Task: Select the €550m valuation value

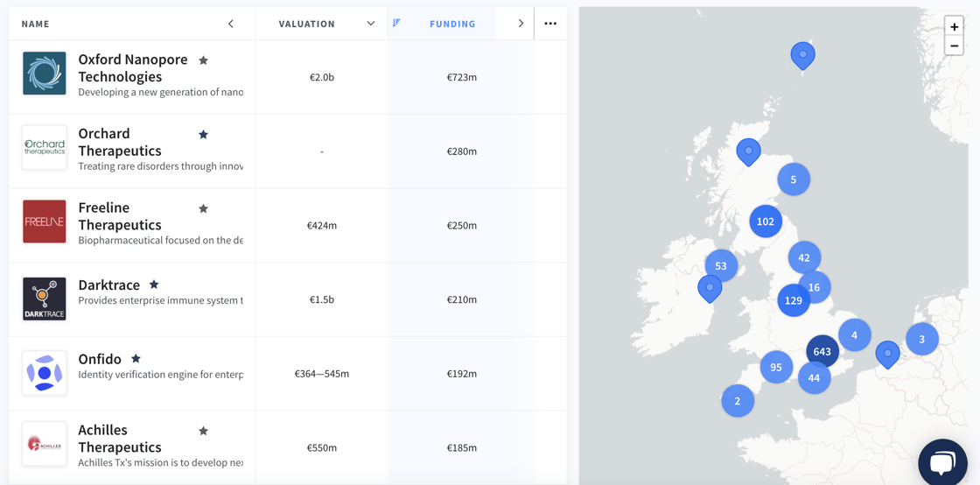Action: click(x=322, y=447)
